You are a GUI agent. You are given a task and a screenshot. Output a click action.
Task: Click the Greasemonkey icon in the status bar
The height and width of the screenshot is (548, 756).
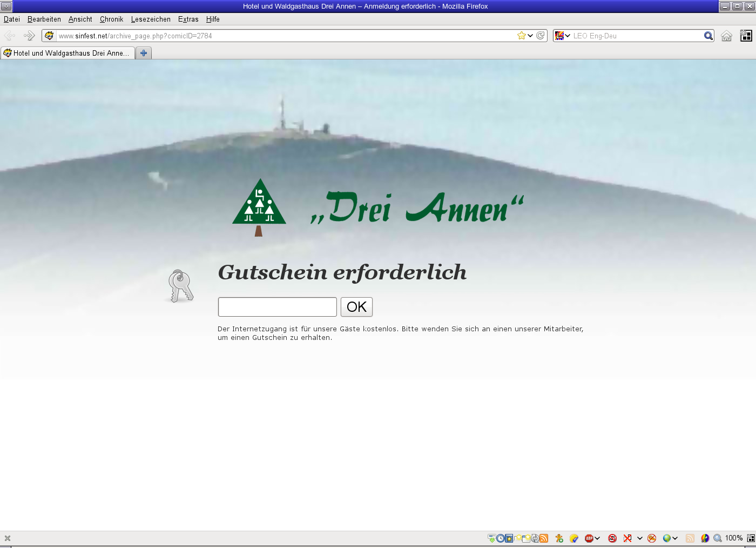click(x=558, y=538)
